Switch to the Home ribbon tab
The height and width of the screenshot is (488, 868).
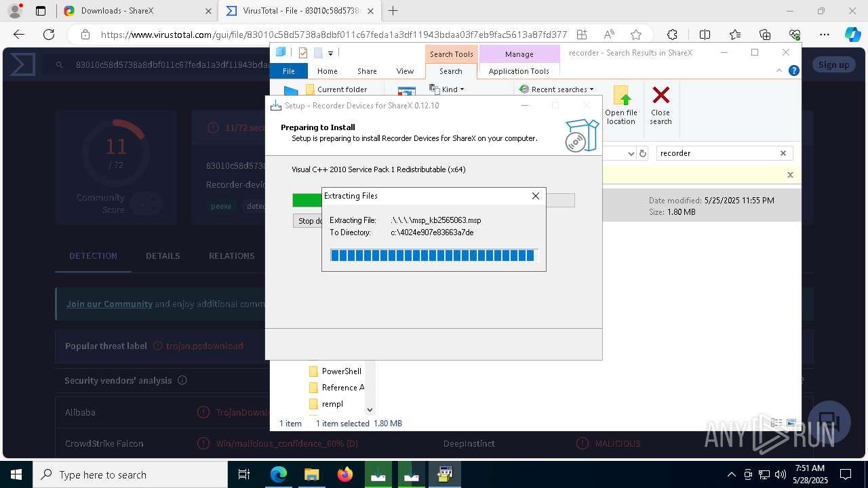(328, 71)
